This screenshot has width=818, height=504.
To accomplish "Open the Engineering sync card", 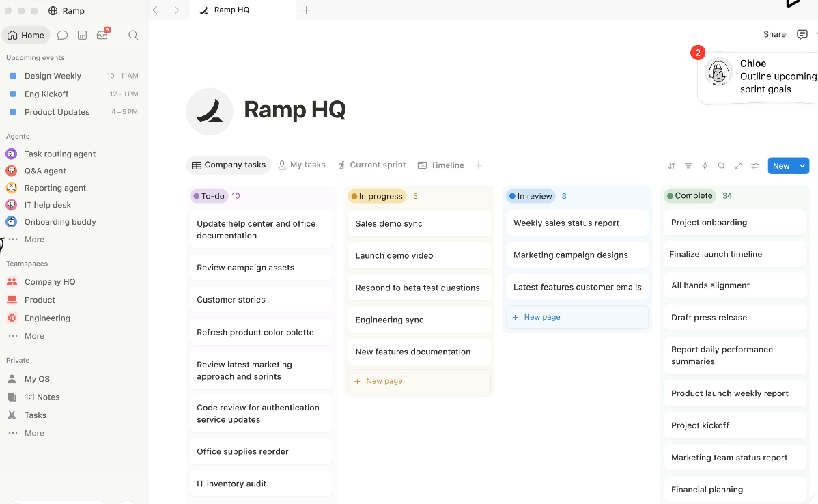I will coord(419,320).
